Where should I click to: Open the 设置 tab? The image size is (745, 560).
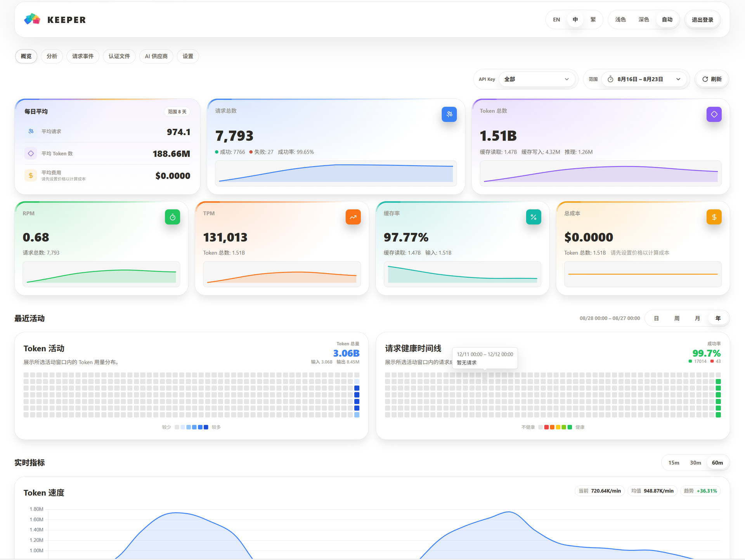pyautogui.click(x=188, y=56)
